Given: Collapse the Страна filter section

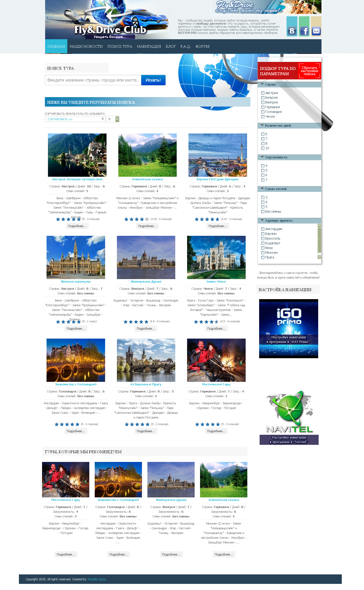Looking at the screenshot, I should coord(289,85).
